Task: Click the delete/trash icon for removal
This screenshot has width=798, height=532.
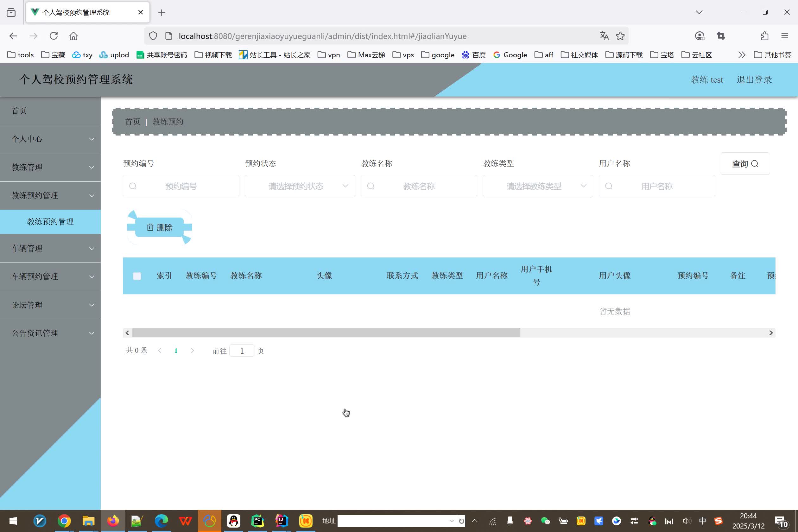Action: click(149, 227)
